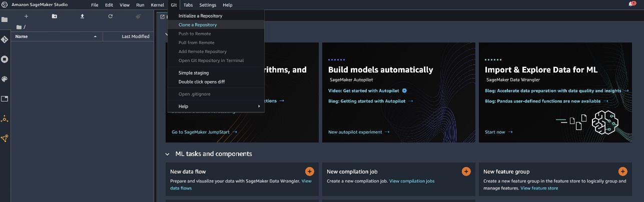Open View feature store link
The height and width of the screenshot is (202, 644).
pos(539,188)
